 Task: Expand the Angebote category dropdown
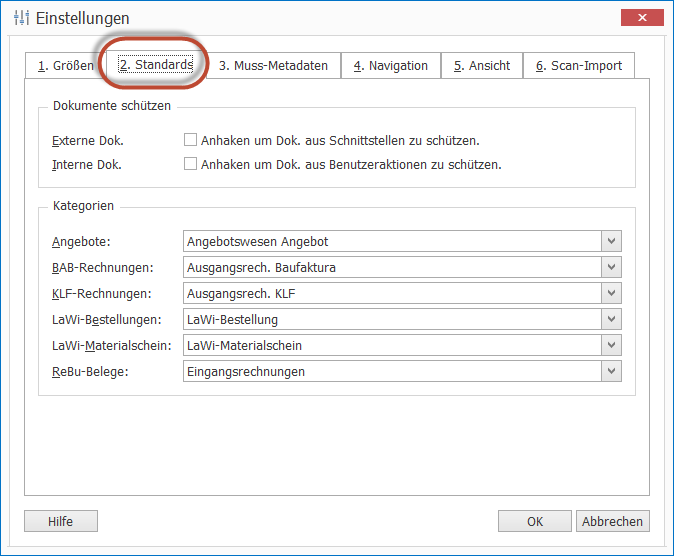click(612, 242)
